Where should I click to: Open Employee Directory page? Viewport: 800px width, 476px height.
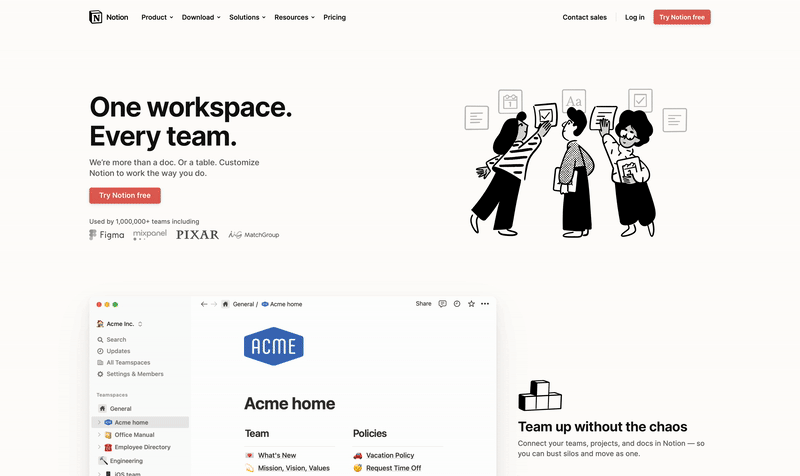pyautogui.click(x=142, y=447)
